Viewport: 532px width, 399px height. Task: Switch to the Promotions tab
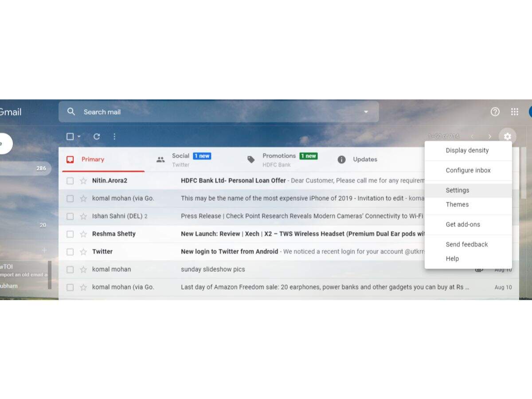[x=279, y=160]
